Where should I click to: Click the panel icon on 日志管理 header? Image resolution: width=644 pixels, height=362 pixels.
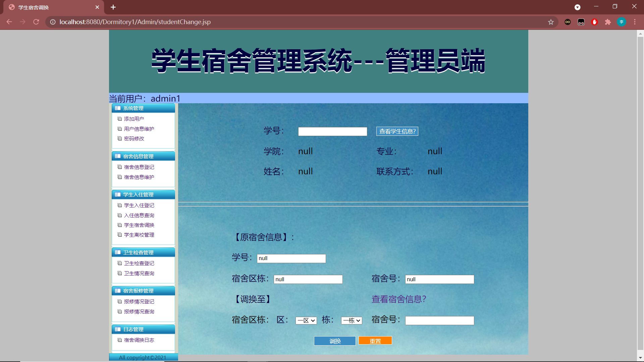[117, 329]
